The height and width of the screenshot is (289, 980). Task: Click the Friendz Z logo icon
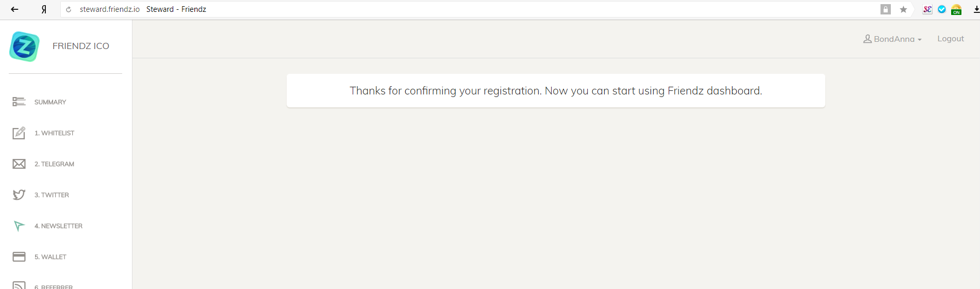coord(24,46)
